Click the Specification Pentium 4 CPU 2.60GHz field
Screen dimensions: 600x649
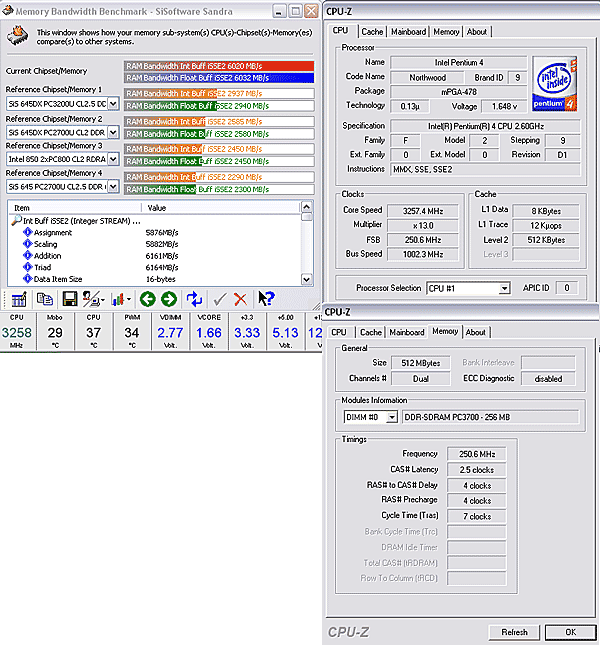tap(485, 126)
